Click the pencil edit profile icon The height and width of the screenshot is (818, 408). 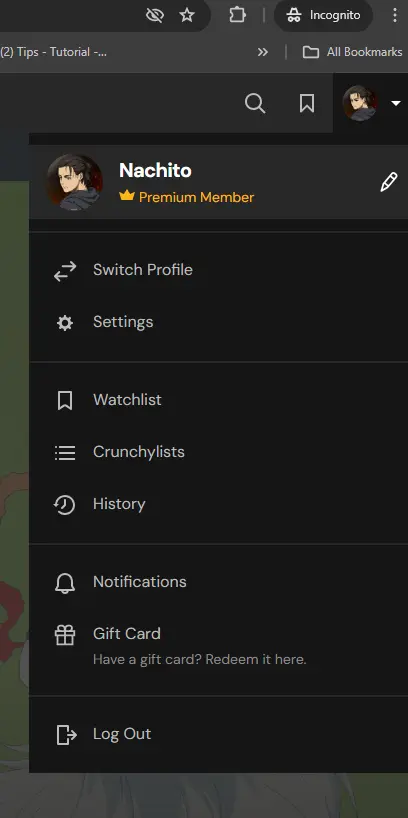(389, 182)
